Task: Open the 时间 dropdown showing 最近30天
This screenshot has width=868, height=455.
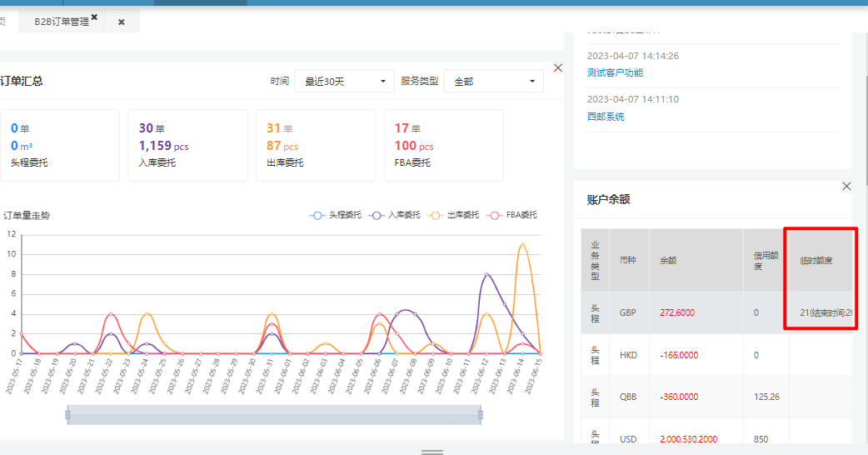Action: 344,82
